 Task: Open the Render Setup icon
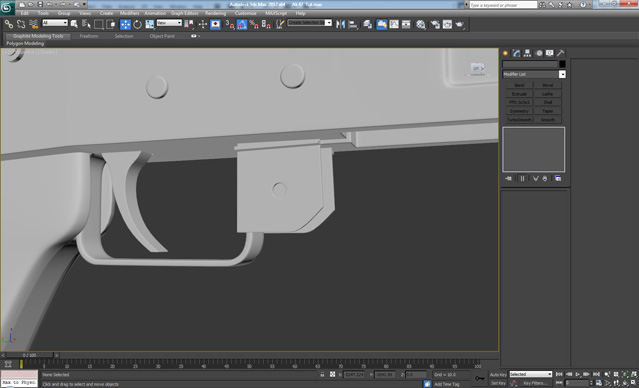(435, 24)
